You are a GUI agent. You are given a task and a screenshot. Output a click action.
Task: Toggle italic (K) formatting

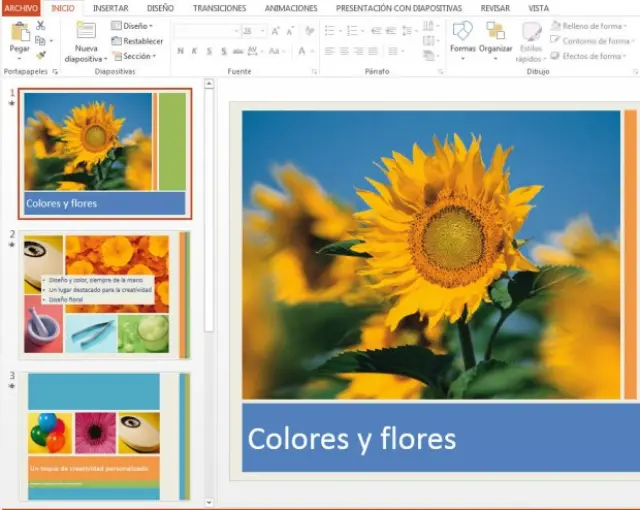coord(195,51)
